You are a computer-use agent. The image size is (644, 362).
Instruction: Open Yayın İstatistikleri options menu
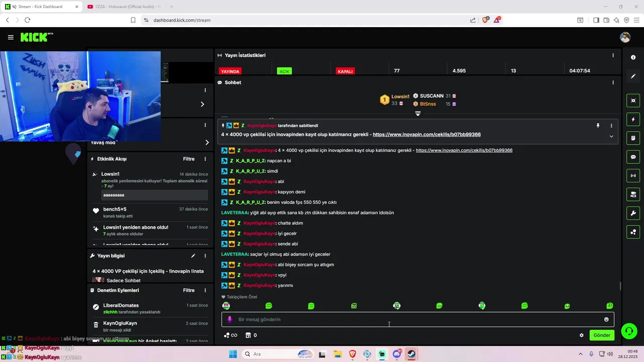tap(613, 55)
